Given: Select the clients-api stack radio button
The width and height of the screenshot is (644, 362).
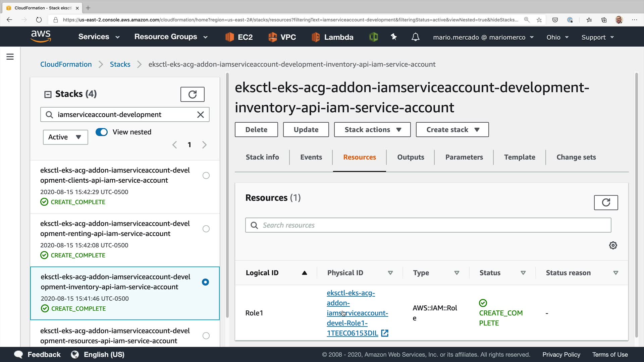Looking at the screenshot, I should pos(206,176).
